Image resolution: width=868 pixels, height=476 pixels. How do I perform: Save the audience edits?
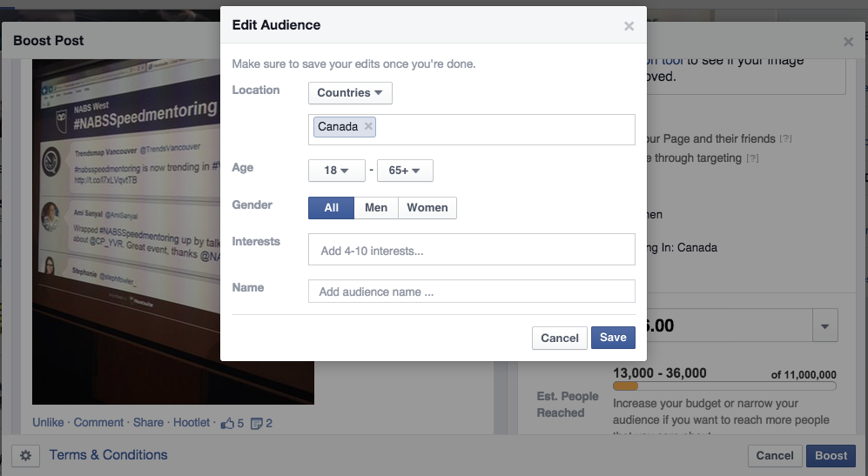tap(614, 338)
